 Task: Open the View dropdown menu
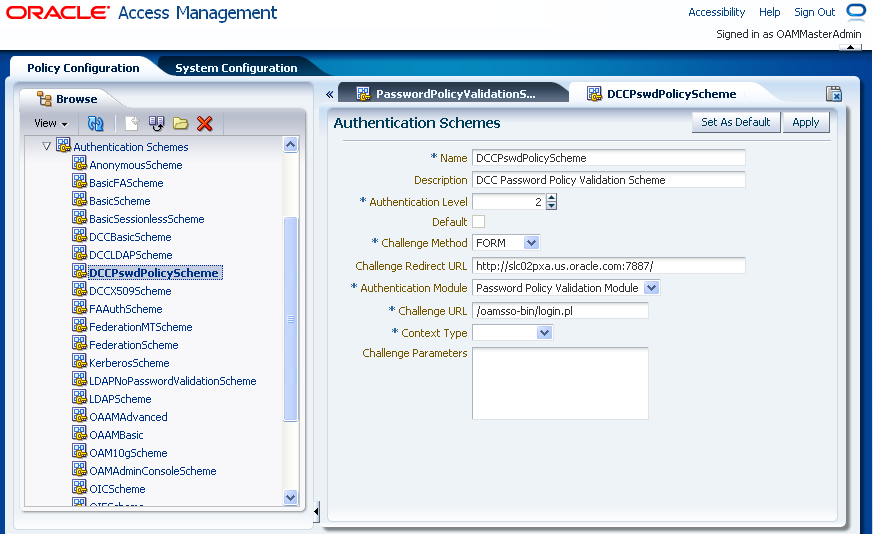(x=51, y=124)
